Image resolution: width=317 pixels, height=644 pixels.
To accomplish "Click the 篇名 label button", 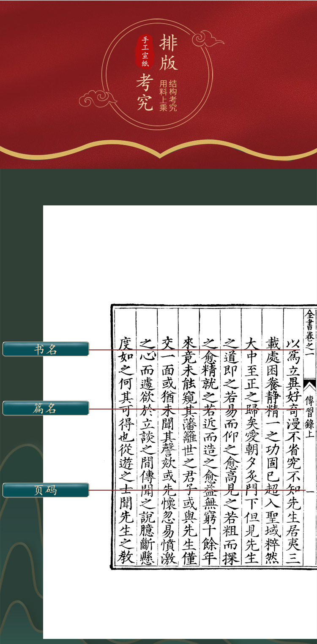I will pos(46,408).
